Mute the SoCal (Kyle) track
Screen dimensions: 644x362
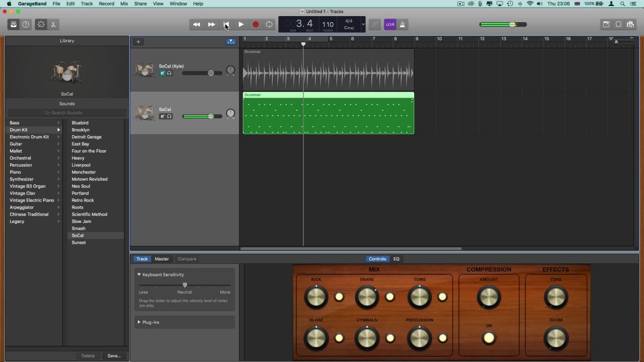coord(163,73)
